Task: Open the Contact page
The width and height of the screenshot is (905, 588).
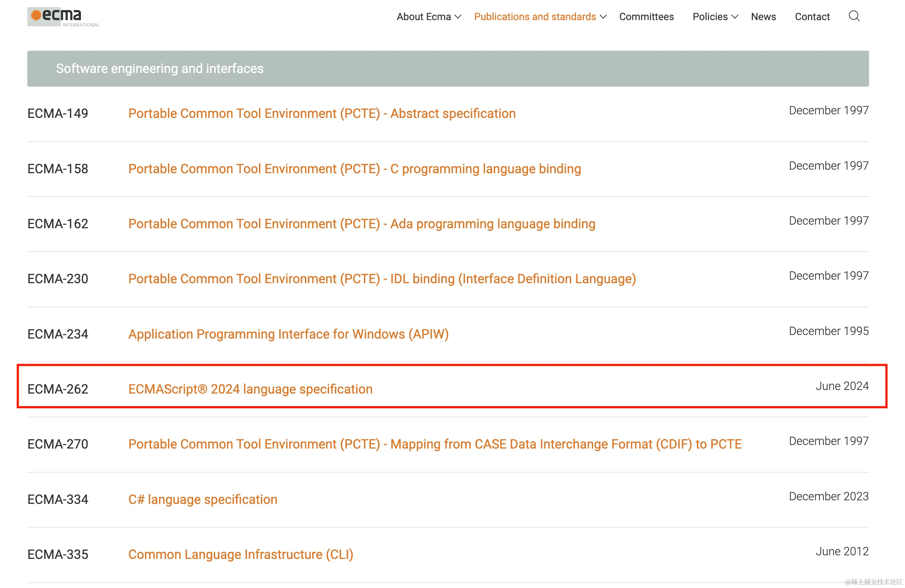Action: pyautogui.click(x=812, y=17)
